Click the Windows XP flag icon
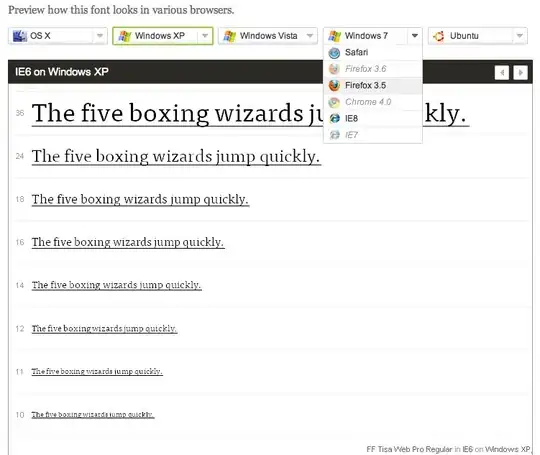The image size is (540, 455). [125, 36]
